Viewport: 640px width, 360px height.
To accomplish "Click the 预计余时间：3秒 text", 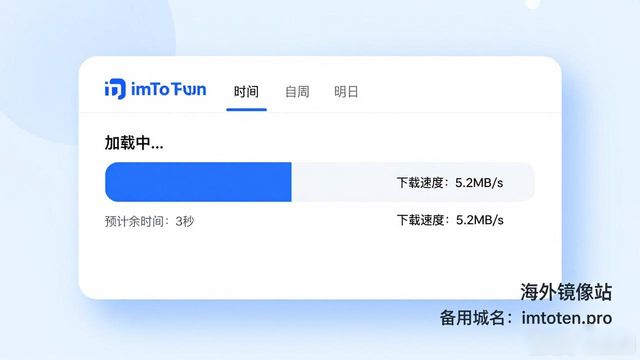I will coord(149,221).
